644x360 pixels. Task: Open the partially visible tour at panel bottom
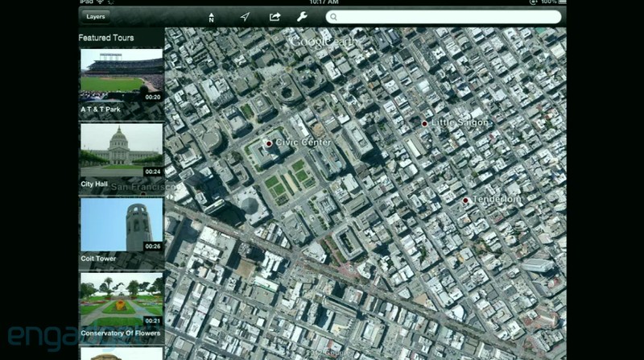point(122,354)
